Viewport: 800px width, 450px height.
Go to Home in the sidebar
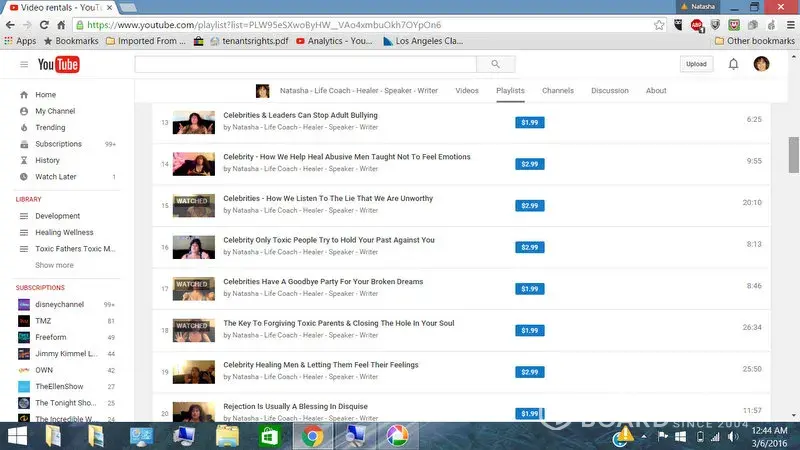point(45,95)
